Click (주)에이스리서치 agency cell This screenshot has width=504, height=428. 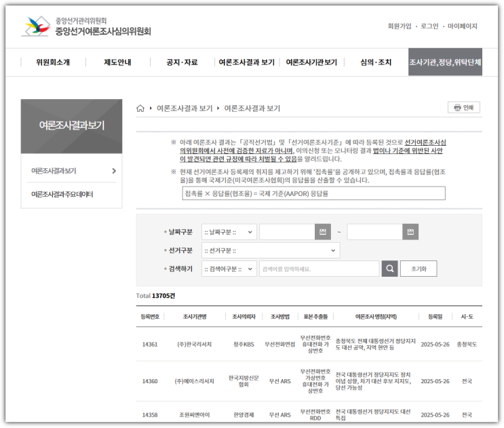(195, 381)
